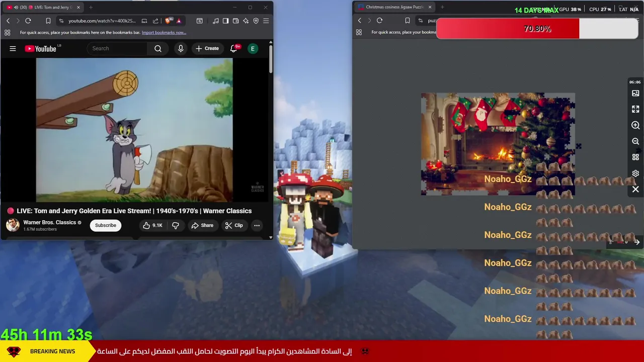Click the Tom and Jerry video player
Screen dimensions: 644x362
point(134,130)
